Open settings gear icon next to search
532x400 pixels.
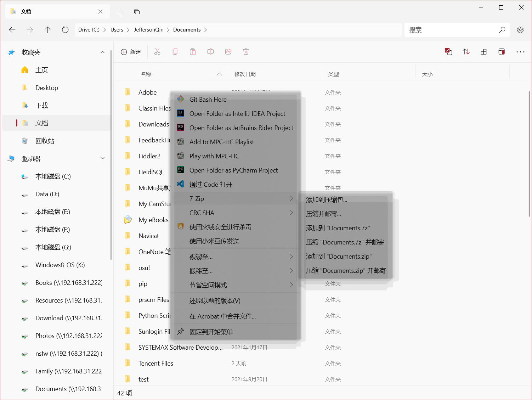pos(520,30)
